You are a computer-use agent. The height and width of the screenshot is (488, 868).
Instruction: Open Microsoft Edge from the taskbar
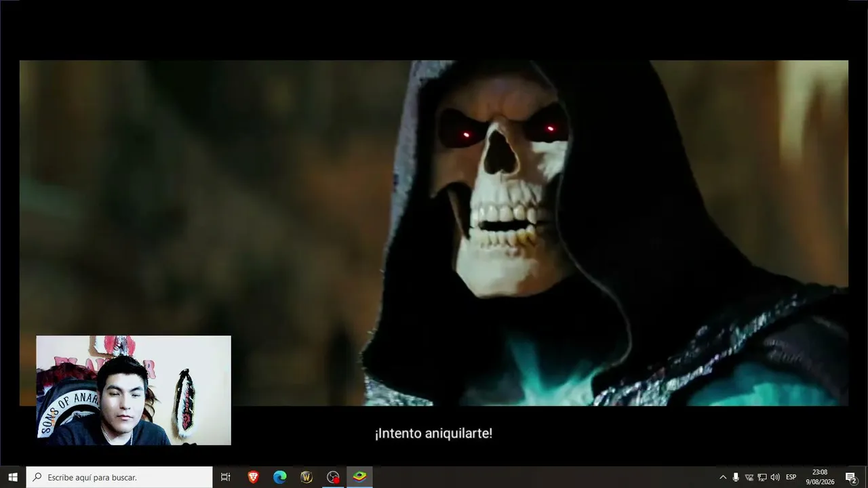click(x=279, y=477)
